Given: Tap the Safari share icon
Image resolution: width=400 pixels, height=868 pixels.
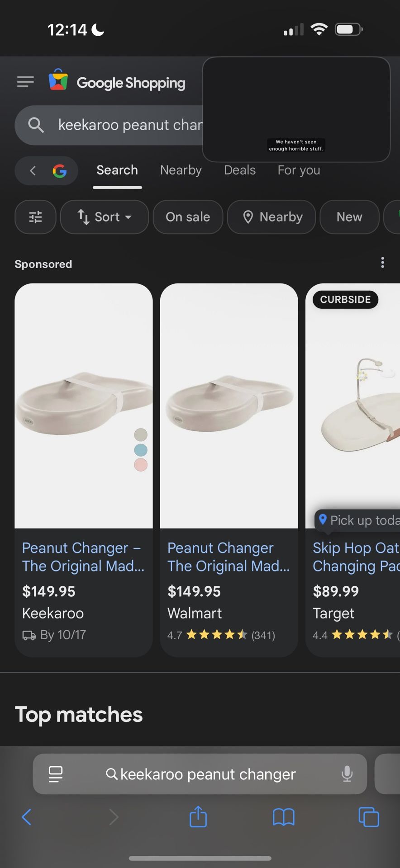Looking at the screenshot, I should [x=198, y=817].
